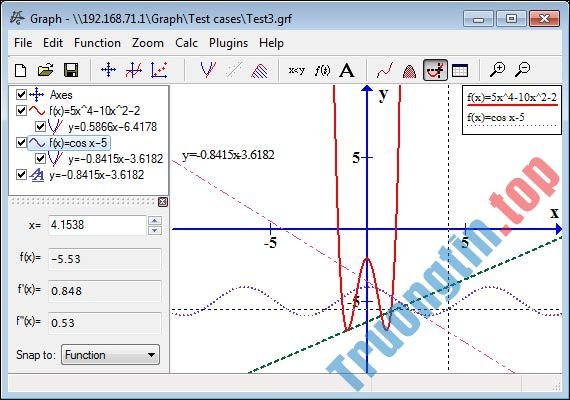The width and height of the screenshot is (570, 400).
Task: Select tangent y=0.5866x-6.4178 in list
Action: click(113, 127)
